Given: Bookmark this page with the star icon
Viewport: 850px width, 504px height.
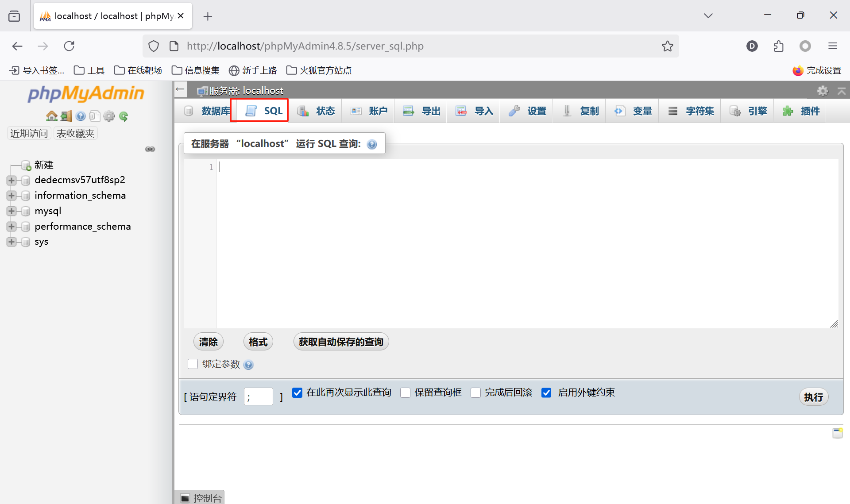Looking at the screenshot, I should point(667,46).
